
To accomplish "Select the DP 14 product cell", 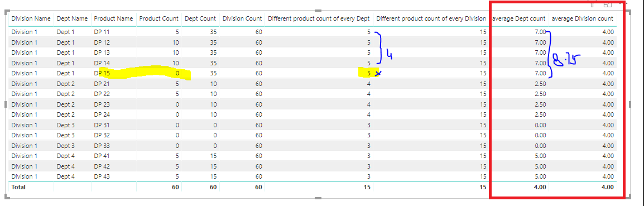I will pyautogui.click(x=102, y=63).
